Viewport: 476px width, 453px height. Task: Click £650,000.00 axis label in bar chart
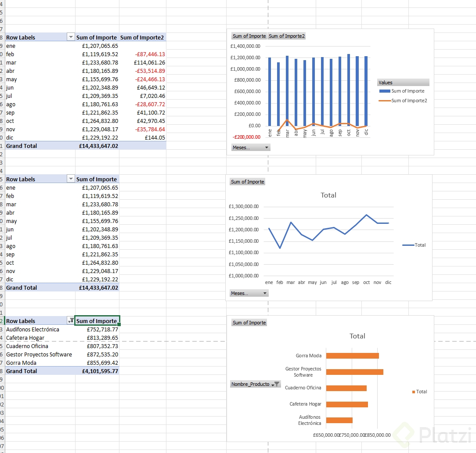click(326, 435)
